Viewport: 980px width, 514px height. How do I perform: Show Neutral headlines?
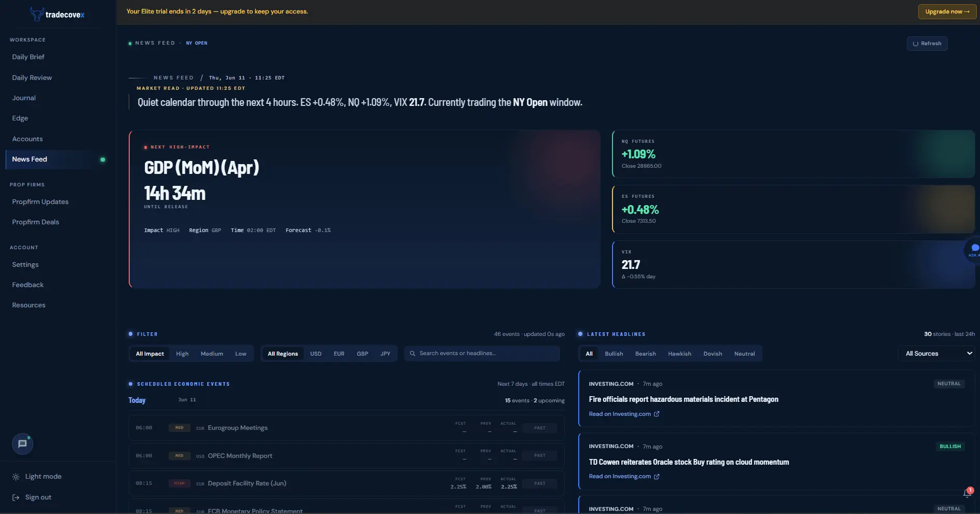(x=744, y=354)
